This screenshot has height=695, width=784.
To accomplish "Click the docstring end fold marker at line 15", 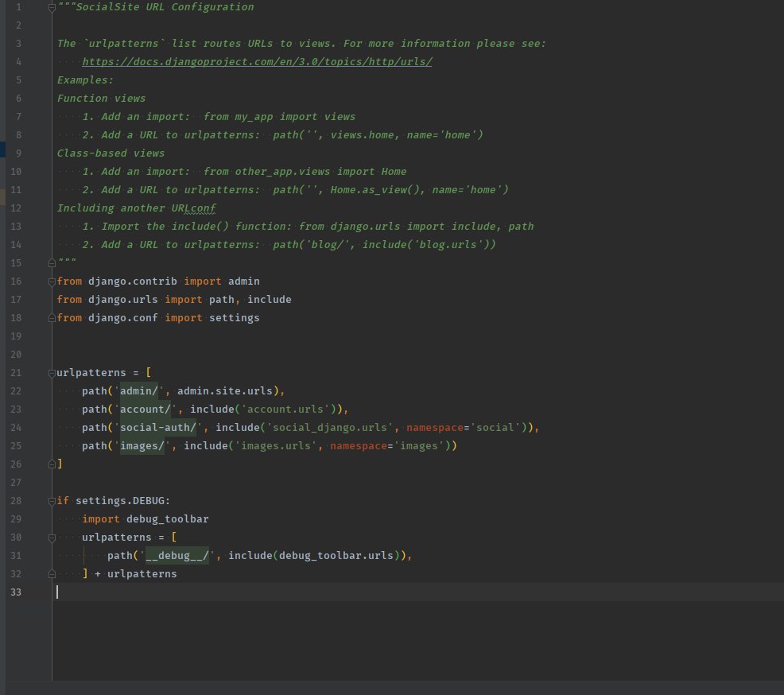I will 52,263.
